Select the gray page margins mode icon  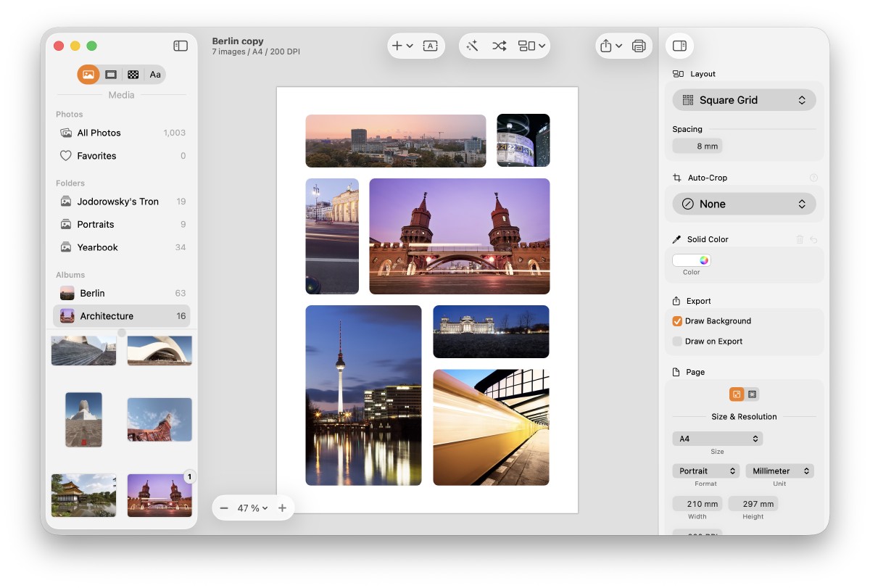pos(753,394)
